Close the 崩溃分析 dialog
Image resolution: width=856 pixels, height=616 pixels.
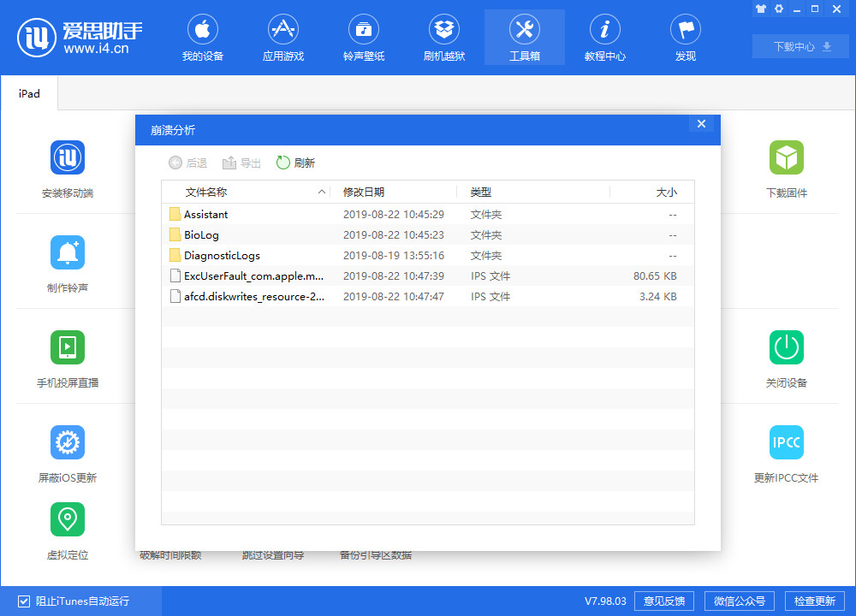click(701, 124)
